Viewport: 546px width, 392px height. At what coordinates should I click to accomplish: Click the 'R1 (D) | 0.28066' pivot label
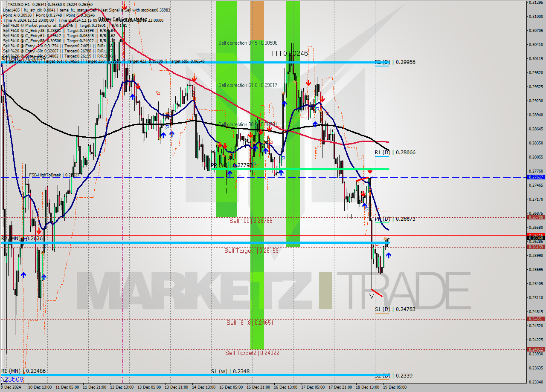[395, 153]
